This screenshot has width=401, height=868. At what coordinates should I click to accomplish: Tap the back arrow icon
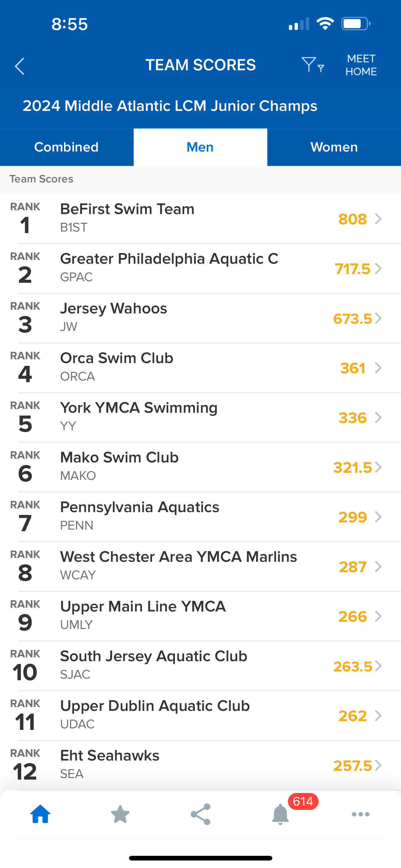tap(20, 66)
